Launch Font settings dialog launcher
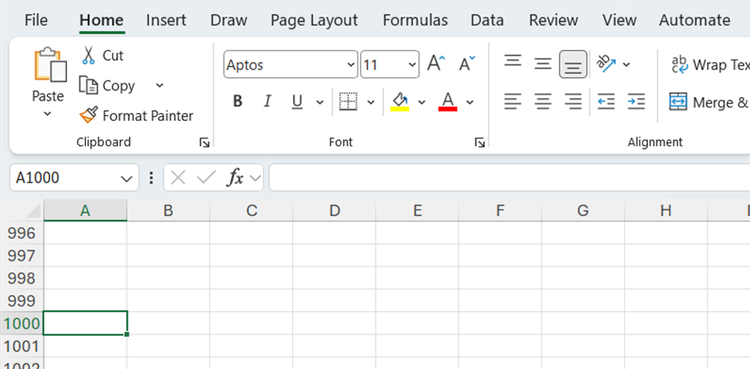Image resolution: width=750 pixels, height=369 pixels. click(480, 143)
